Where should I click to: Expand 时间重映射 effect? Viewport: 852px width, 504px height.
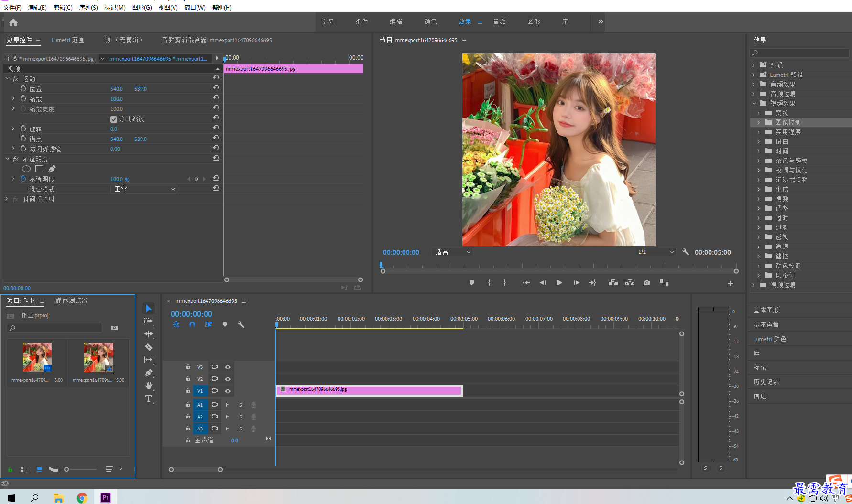point(6,199)
